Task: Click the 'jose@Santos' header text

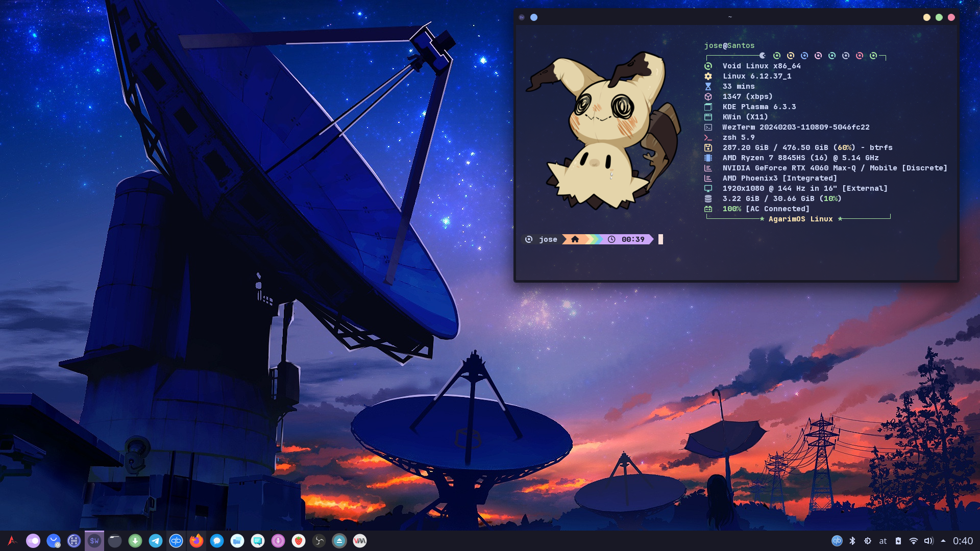Action: (x=729, y=45)
